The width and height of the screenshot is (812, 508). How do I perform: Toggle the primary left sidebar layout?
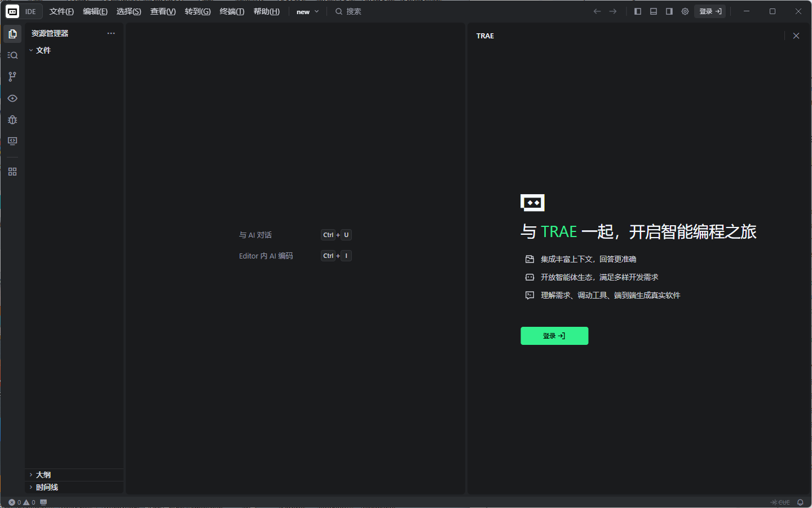click(x=638, y=11)
